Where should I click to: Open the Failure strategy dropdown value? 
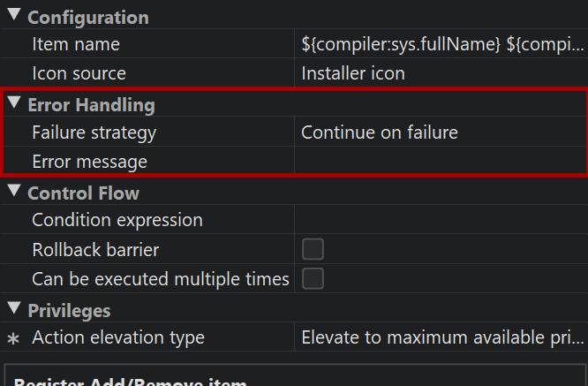[441, 132]
